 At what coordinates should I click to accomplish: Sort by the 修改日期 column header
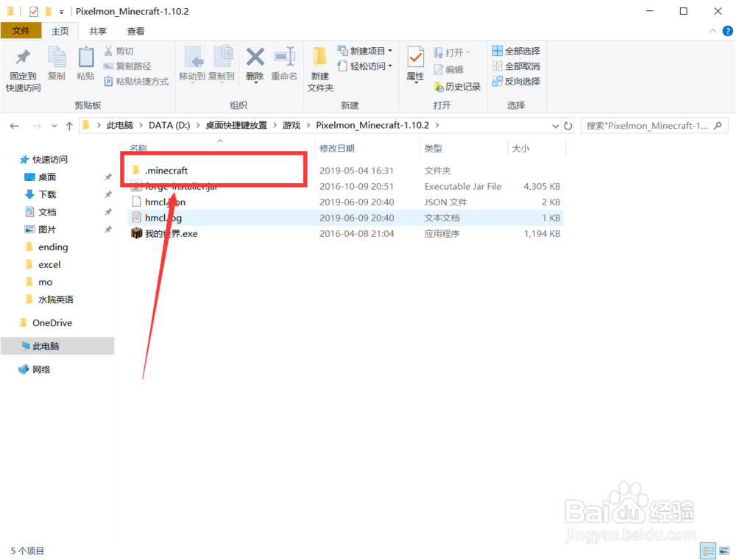337,149
